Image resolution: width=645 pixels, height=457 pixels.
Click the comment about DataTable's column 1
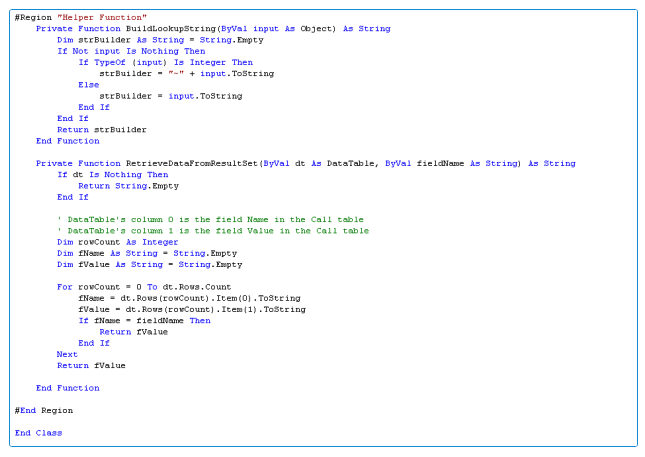pos(212,230)
